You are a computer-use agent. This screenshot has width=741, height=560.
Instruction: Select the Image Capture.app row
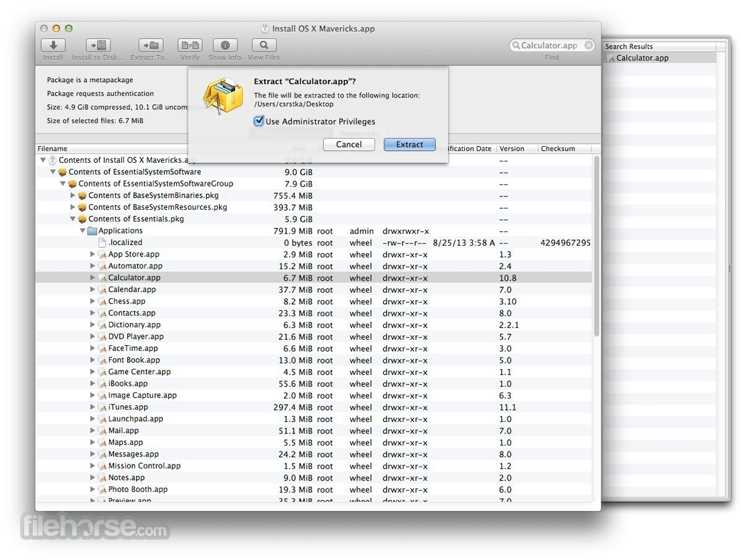point(314,396)
